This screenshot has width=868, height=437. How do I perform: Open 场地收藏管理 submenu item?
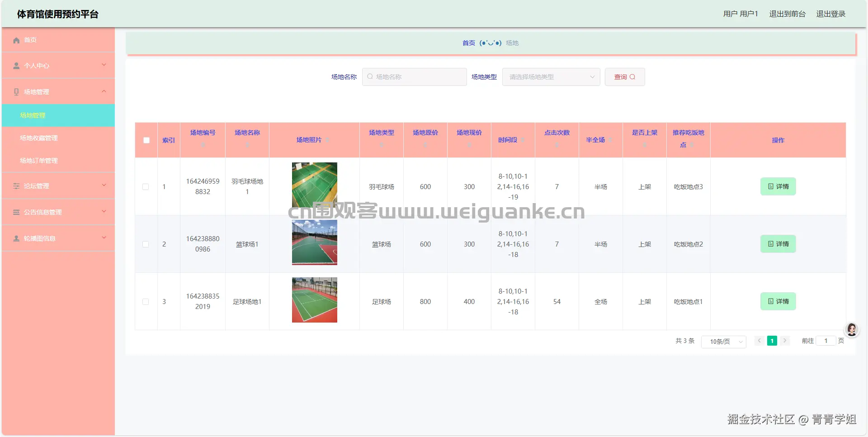pos(58,138)
